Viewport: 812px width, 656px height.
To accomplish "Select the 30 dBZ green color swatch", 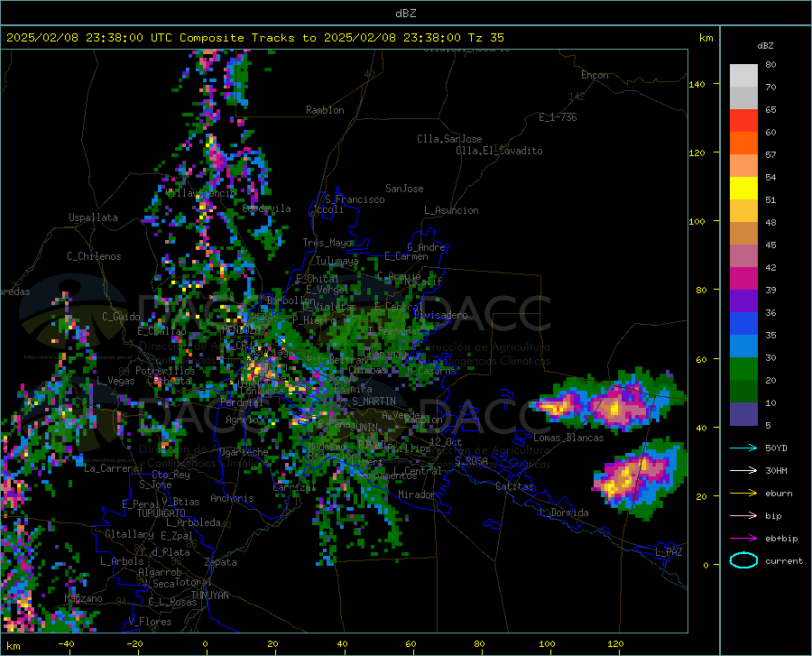I will click(743, 369).
